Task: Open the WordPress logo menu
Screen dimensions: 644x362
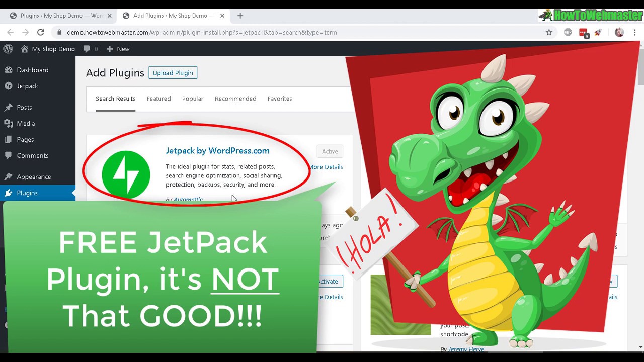Action: click(8, 49)
